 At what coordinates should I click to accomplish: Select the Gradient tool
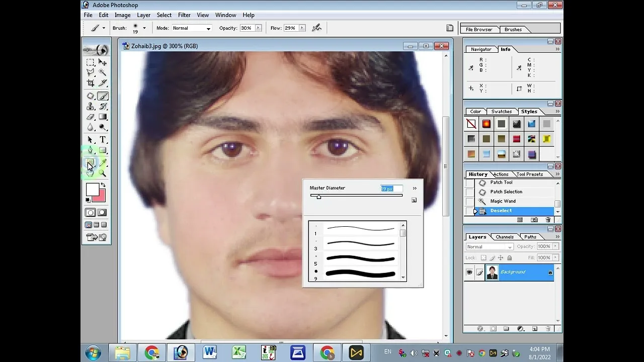pyautogui.click(x=103, y=117)
